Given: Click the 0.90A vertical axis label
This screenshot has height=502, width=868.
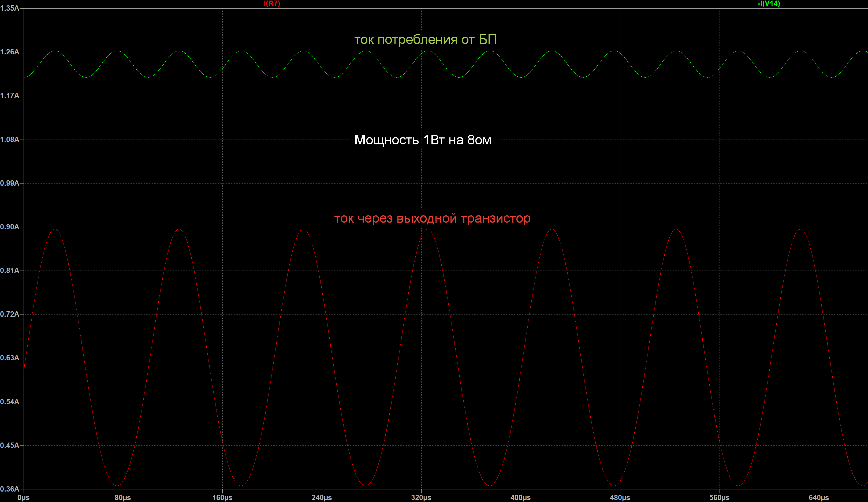Looking at the screenshot, I should pyautogui.click(x=10, y=227).
